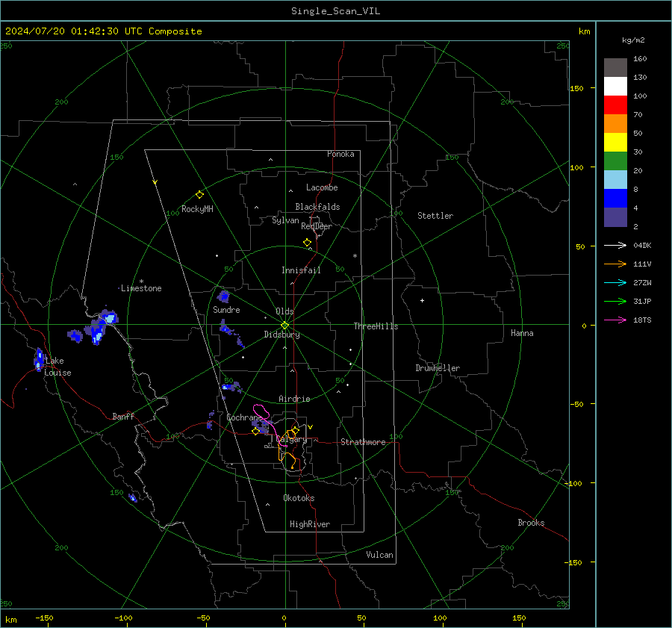This screenshot has height=628, width=672.
Task: Click the Hanna map label
Action: 522,333
